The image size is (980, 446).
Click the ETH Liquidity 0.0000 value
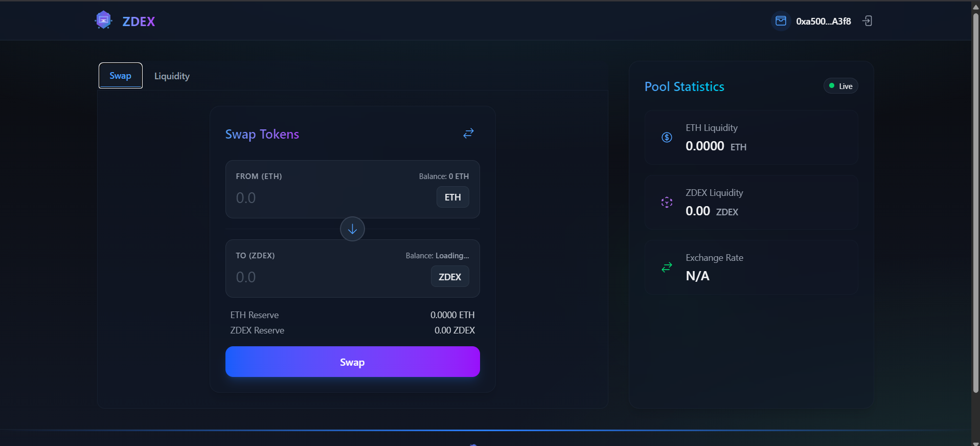705,146
